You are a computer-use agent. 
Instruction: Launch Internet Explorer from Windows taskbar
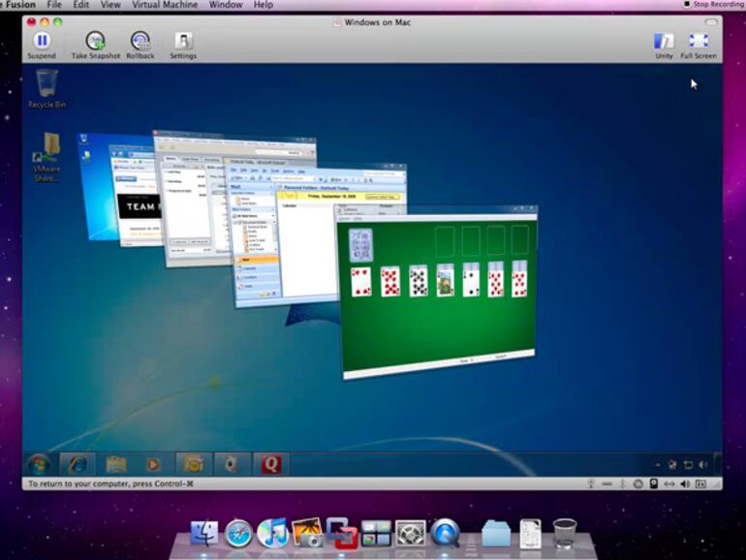pos(77,464)
